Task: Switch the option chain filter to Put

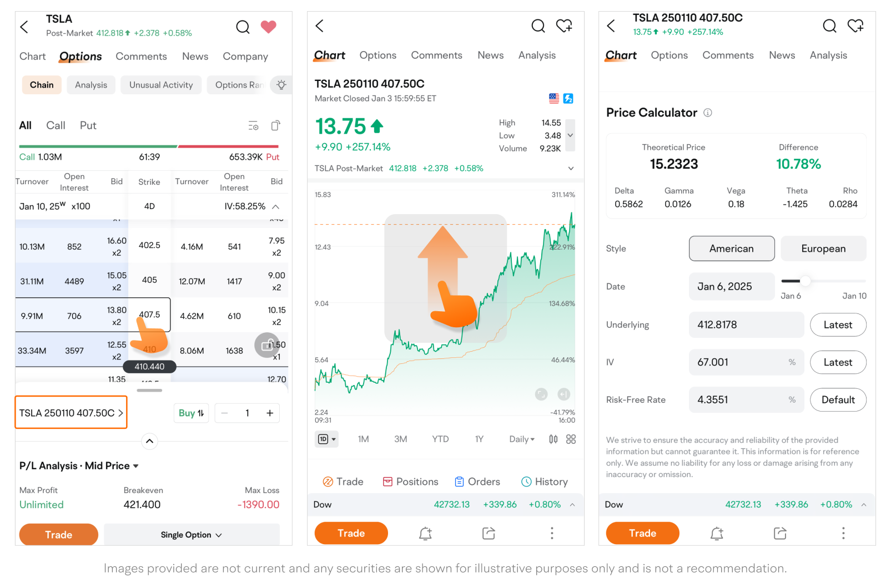Action: click(88, 125)
